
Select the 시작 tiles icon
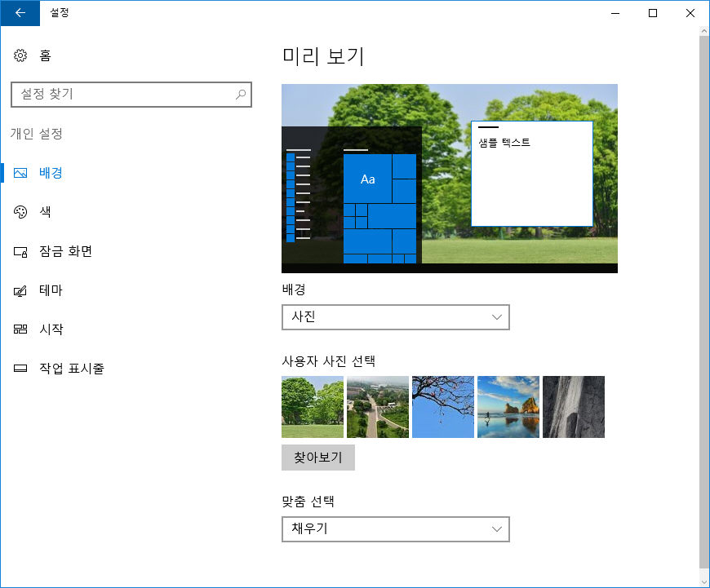pyautogui.click(x=20, y=329)
